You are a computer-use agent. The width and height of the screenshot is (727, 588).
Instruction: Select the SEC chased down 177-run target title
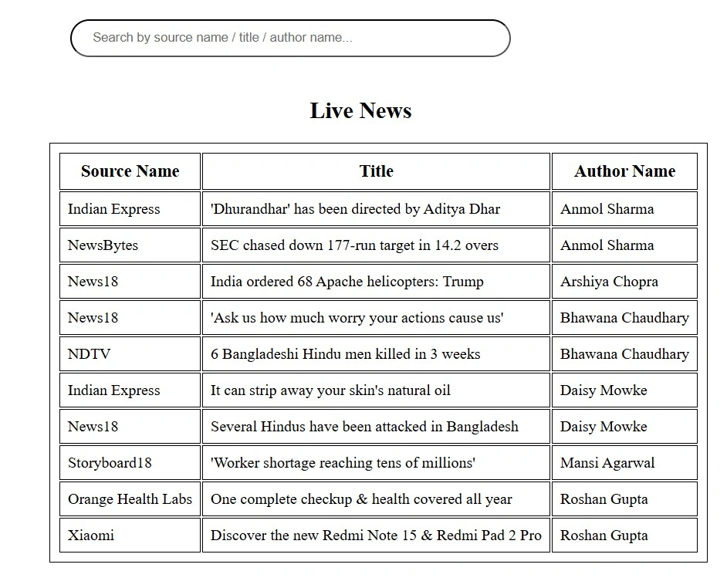(x=376, y=245)
